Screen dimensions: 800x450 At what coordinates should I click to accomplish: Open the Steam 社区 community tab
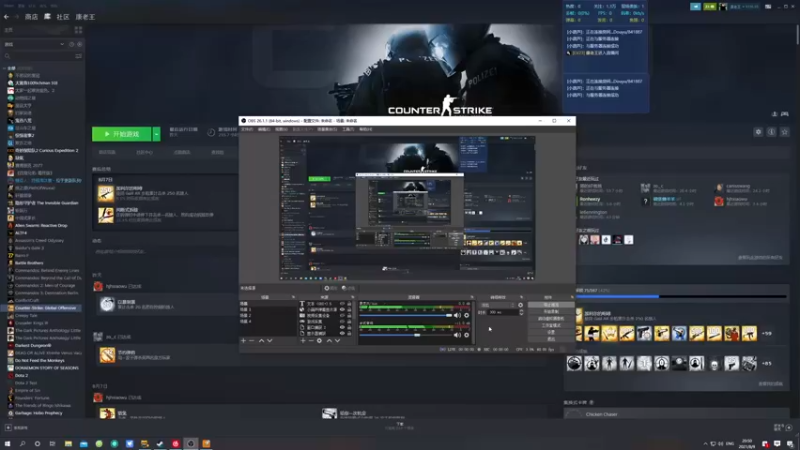point(63,17)
